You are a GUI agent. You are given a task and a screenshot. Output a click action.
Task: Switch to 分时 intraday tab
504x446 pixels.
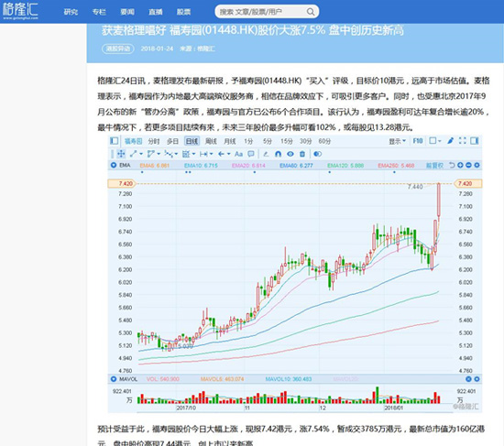tap(154, 141)
